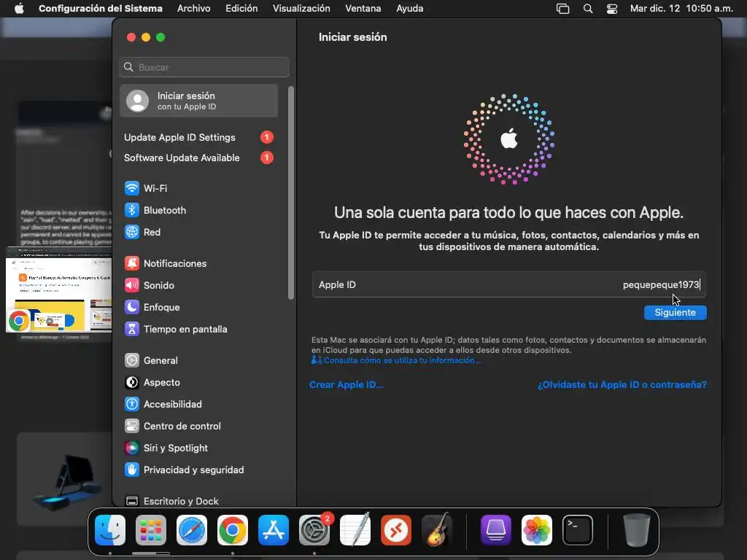Viewport: 747px width, 560px height.
Task: Open the Trash in Dock
Action: point(636,530)
